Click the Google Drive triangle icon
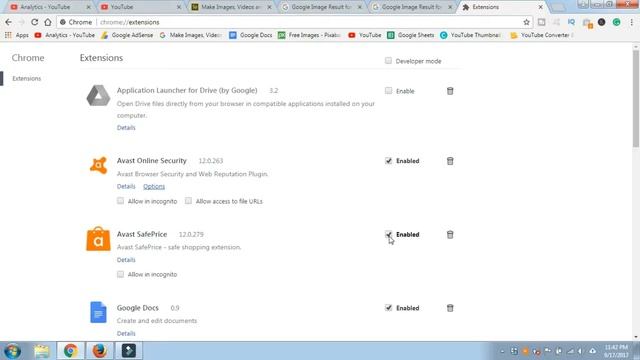This screenshot has height=360, width=640. [98, 96]
